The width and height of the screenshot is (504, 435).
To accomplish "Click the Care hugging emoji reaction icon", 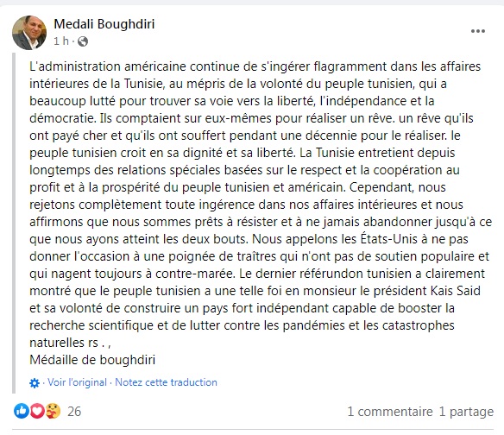I will [x=53, y=411].
